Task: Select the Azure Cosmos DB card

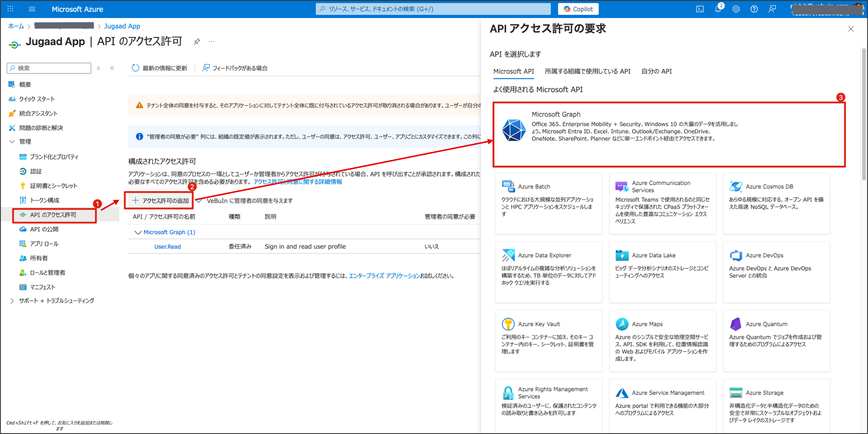Action: point(776,203)
